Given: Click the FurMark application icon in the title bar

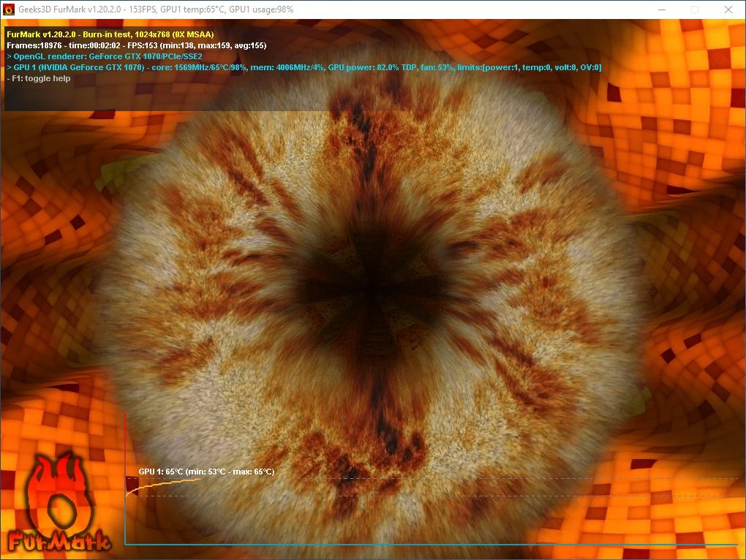Looking at the screenshot, I should coord(9,10).
